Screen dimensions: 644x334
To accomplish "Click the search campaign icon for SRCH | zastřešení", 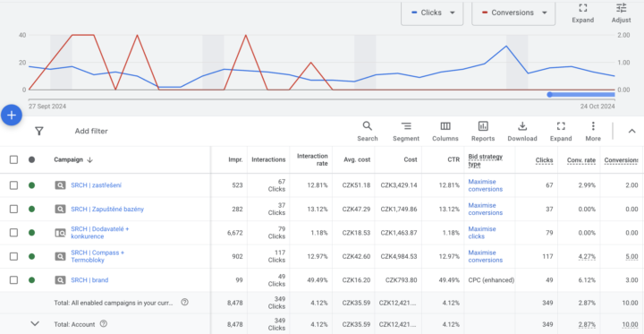I will coord(60,185).
